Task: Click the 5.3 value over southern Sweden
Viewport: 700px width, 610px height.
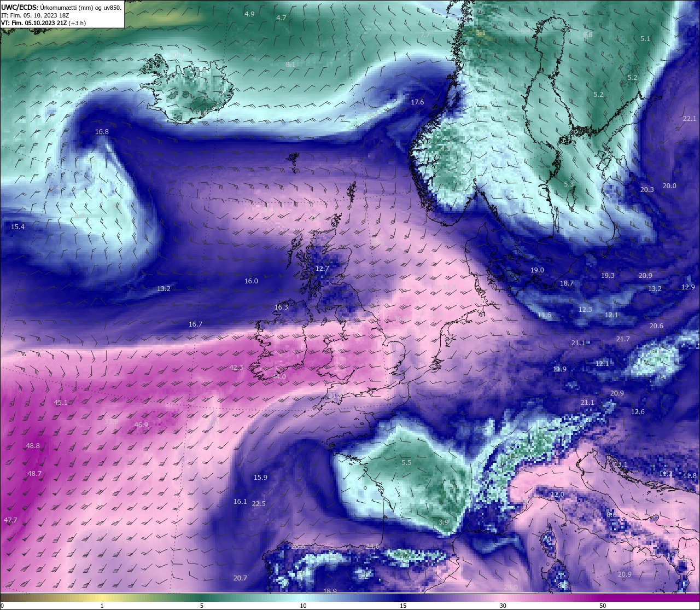Action: pyautogui.click(x=569, y=184)
